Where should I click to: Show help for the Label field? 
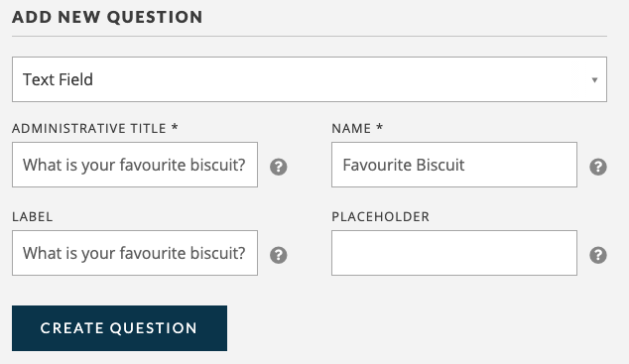[279, 255]
